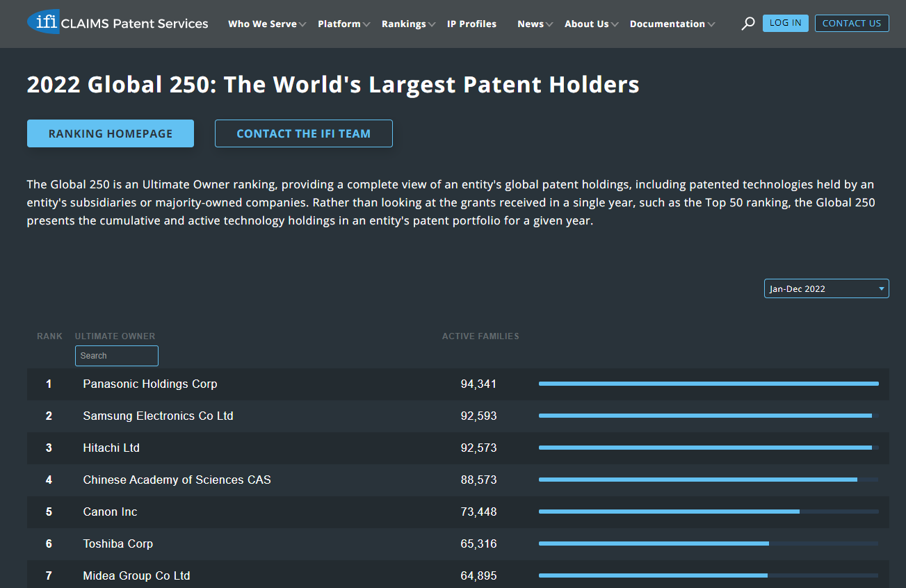The width and height of the screenshot is (906, 588).
Task: Click the 65,316 active families value
Action: (x=478, y=544)
